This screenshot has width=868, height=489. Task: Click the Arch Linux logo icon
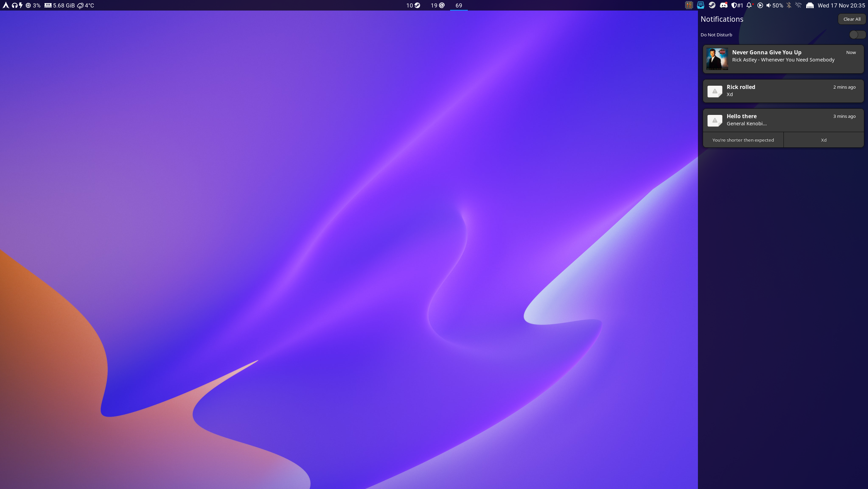pos(6,5)
